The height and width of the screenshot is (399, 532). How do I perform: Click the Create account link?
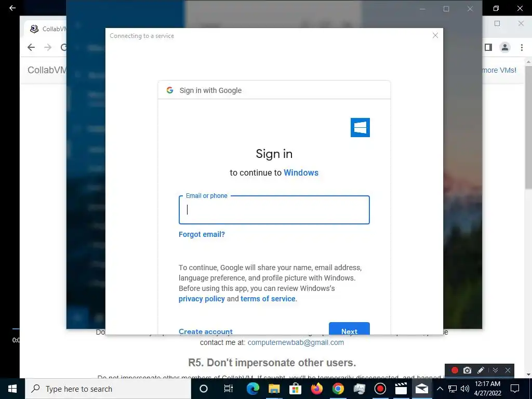point(206,331)
